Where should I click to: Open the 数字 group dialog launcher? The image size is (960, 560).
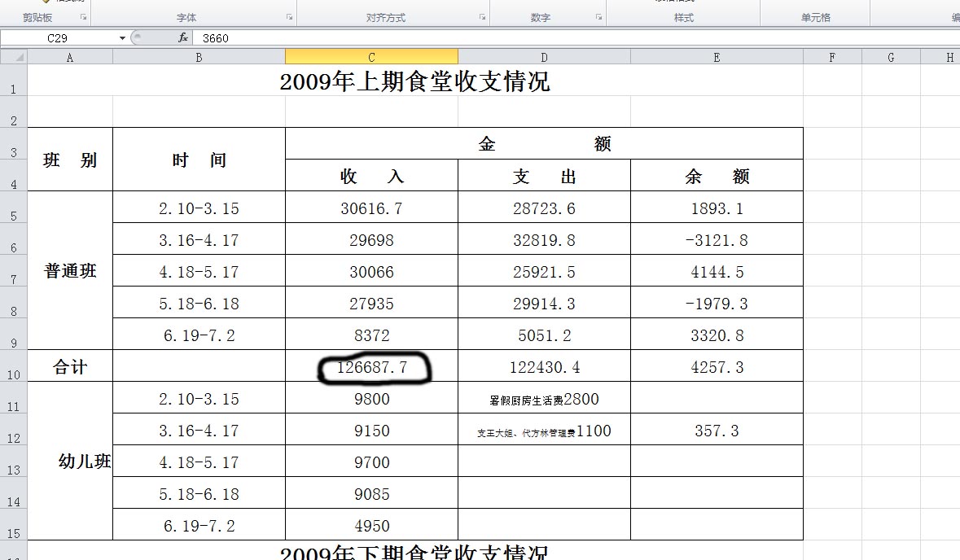click(598, 17)
